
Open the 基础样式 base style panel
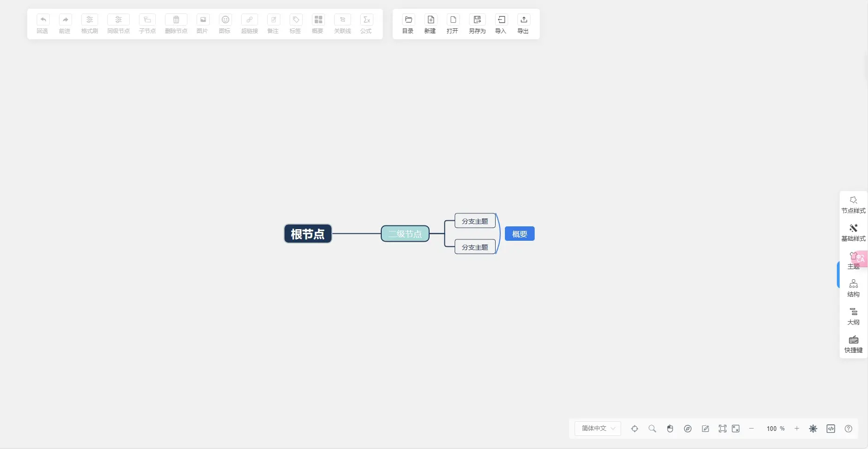pyautogui.click(x=853, y=232)
